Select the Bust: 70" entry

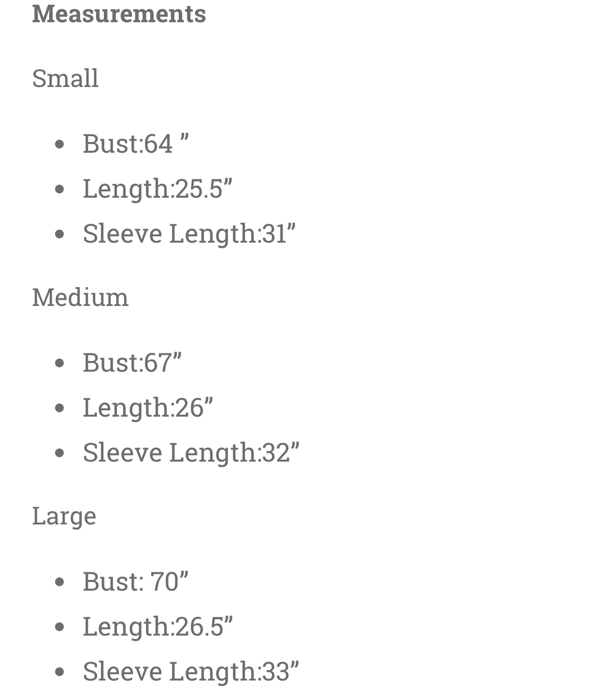click(135, 581)
